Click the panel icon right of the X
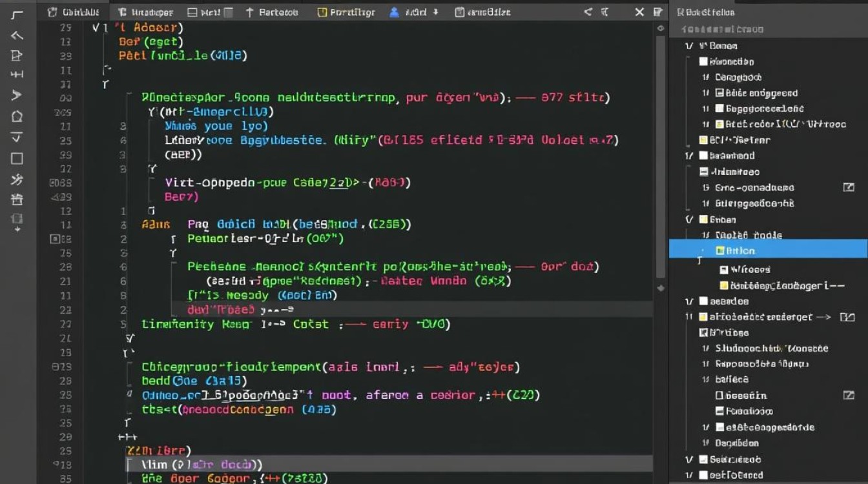Viewport: 868px width, 484px height. click(658, 12)
